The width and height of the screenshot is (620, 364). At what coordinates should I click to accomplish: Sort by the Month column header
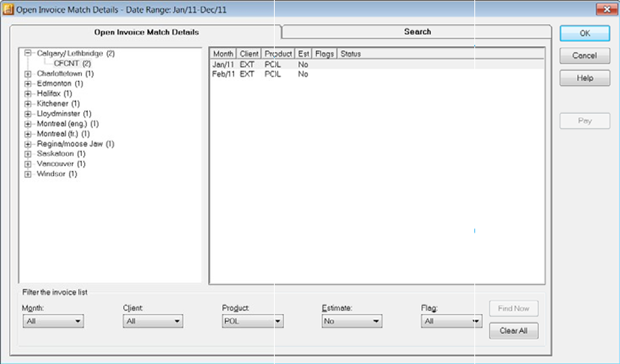tap(223, 54)
